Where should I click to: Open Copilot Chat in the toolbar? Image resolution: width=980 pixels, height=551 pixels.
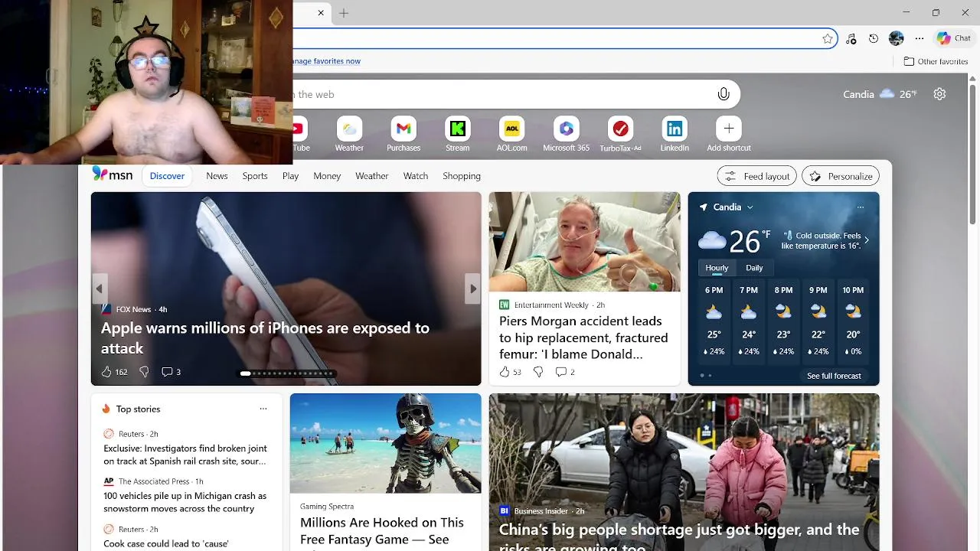tap(954, 38)
